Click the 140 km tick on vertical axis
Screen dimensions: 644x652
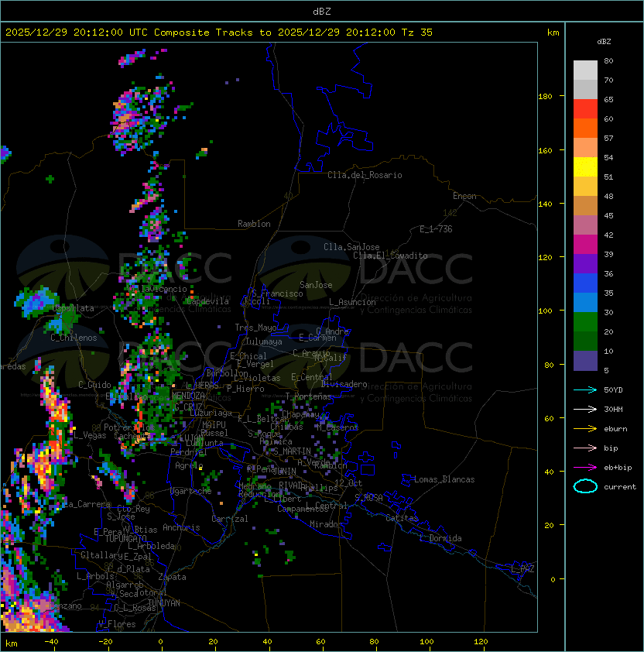pos(545,204)
